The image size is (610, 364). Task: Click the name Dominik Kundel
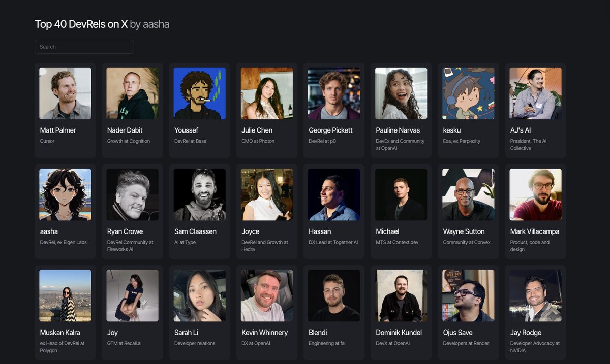click(400, 333)
